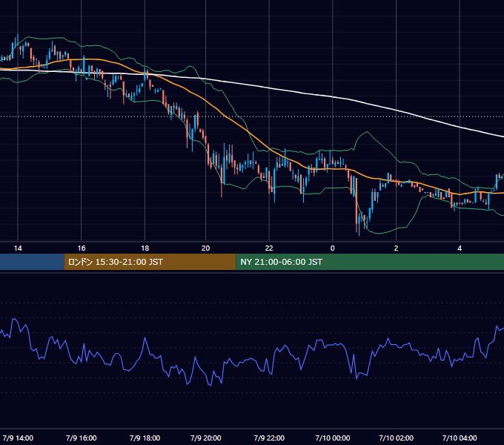
Task: Click the 7/9 18:00 date label
Action: [x=145, y=438]
